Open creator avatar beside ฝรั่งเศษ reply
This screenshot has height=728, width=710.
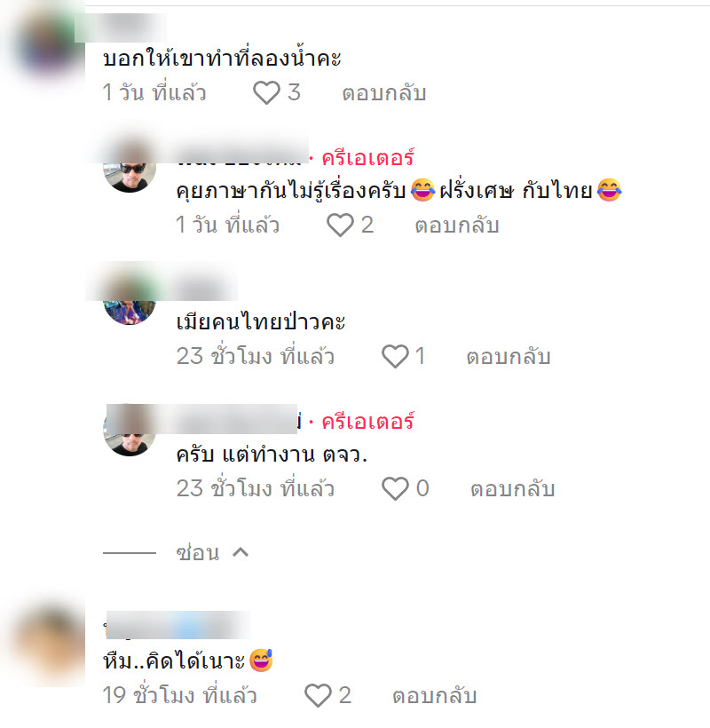click(130, 166)
